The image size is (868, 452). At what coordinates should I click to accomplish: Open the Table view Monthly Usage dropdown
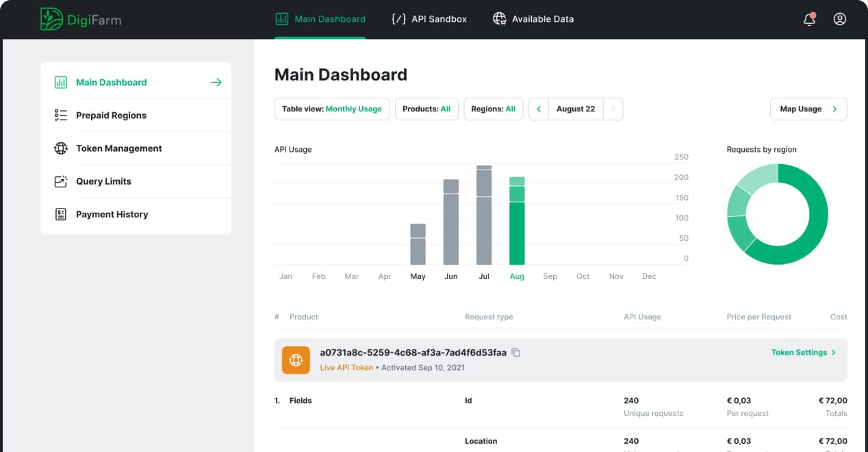(332, 109)
